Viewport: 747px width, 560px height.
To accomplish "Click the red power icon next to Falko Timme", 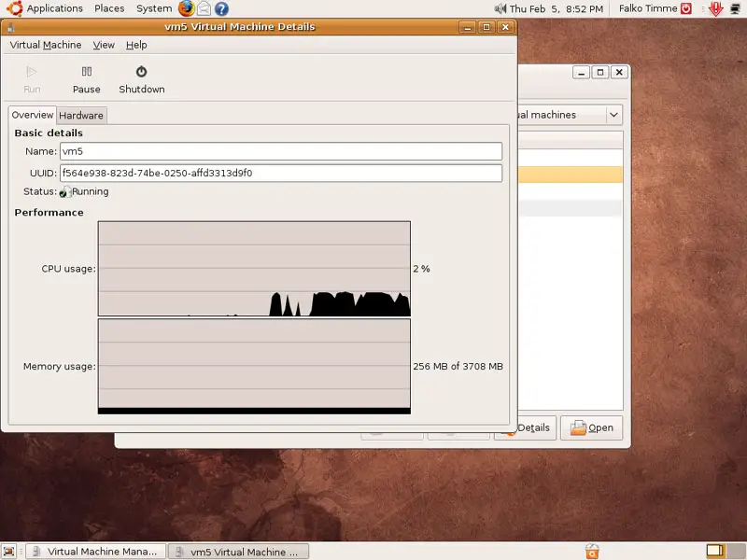I will coord(686,8).
